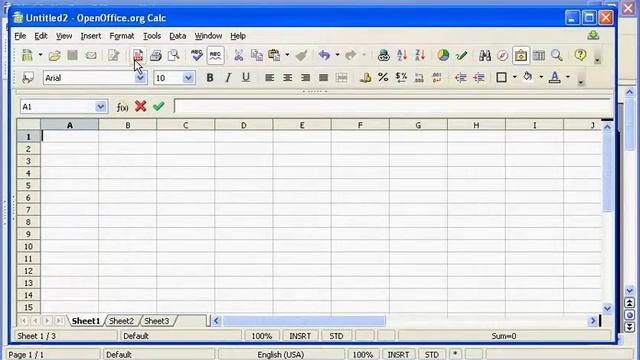Click the Undo arrow

(x=324, y=55)
